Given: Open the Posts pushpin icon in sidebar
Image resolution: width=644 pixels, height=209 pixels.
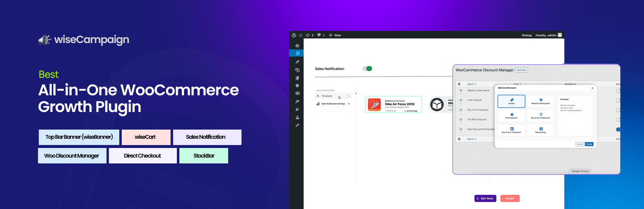Looking at the screenshot, I should click(x=297, y=62).
